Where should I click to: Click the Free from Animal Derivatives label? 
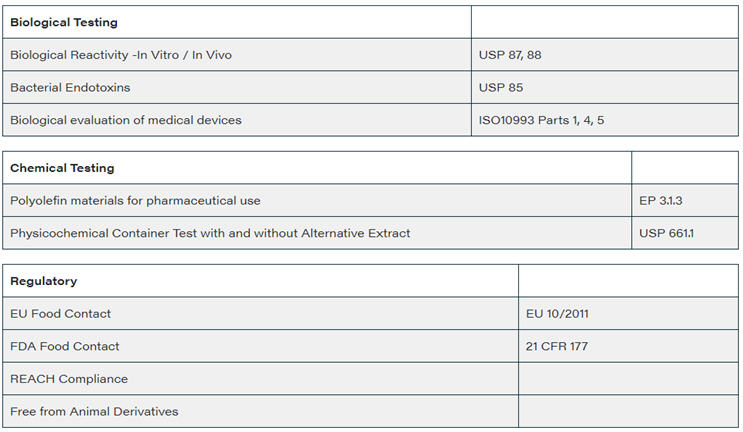(94, 411)
